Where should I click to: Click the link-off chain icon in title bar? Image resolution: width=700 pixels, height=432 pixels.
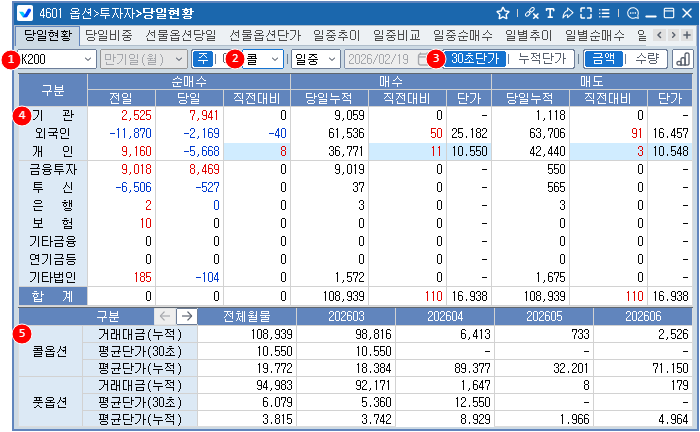click(x=530, y=13)
